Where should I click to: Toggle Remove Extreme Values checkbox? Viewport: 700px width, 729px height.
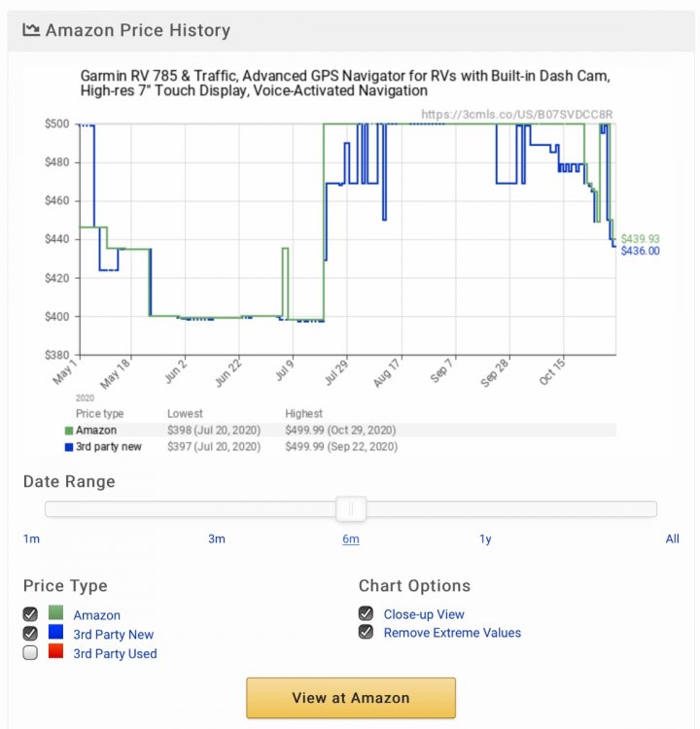(x=366, y=632)
